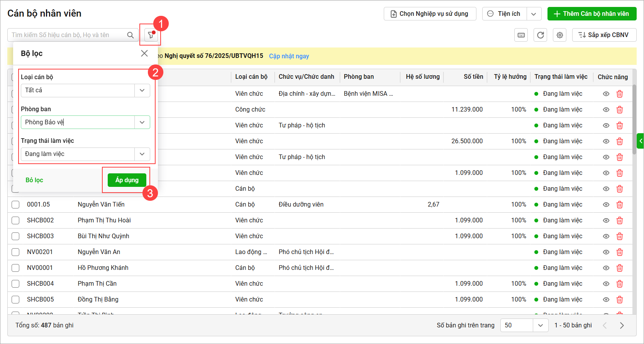Viewport: 644px width, 344px height.
Task: Click the keyboard shortcuts icon
Action: [x=521, y=35]
